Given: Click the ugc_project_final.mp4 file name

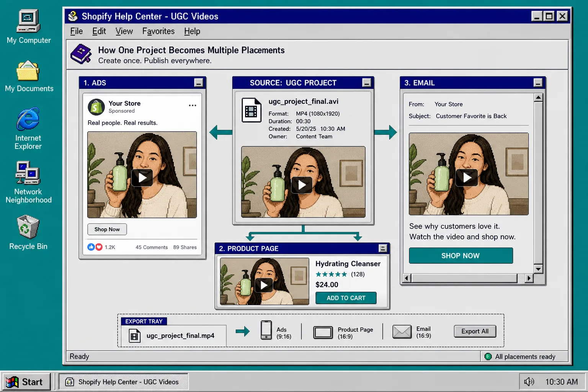Looking at the screenshot, I should coord(180,336).
